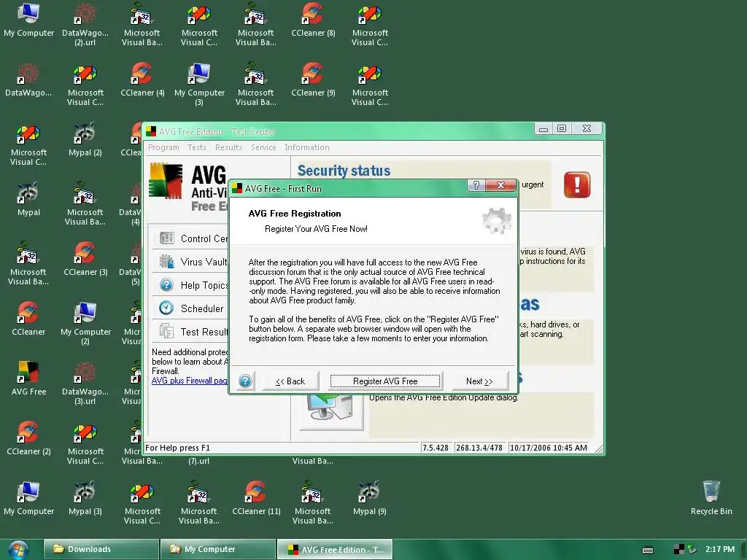Select the My Computer (2) desktop icon
Viewport: 747px width, 560px height.
point(85,323)
